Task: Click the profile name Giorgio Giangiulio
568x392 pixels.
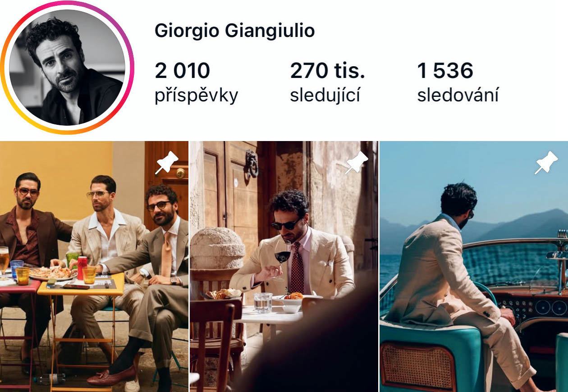Action: coord(236,31)
